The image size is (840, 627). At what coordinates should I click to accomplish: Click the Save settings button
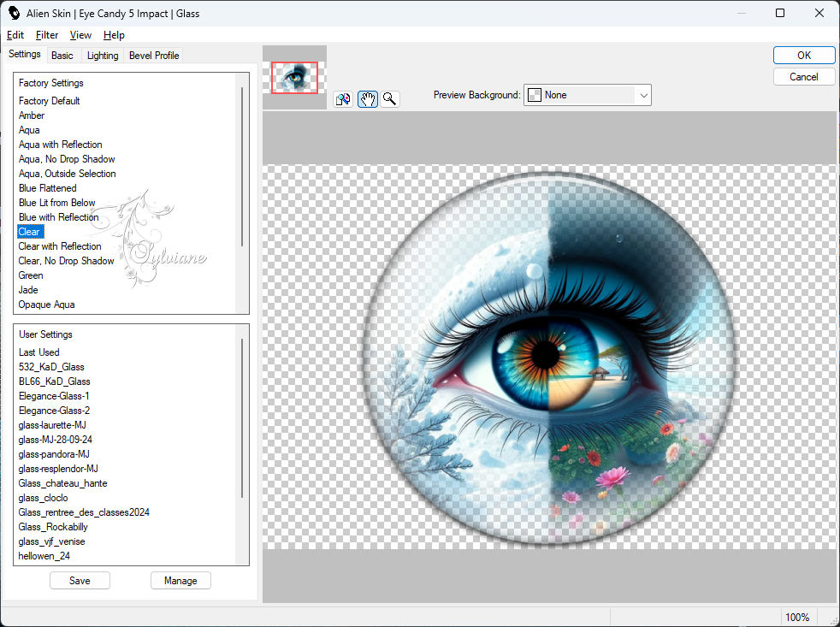pyautogui.click(x=80, y=580)
